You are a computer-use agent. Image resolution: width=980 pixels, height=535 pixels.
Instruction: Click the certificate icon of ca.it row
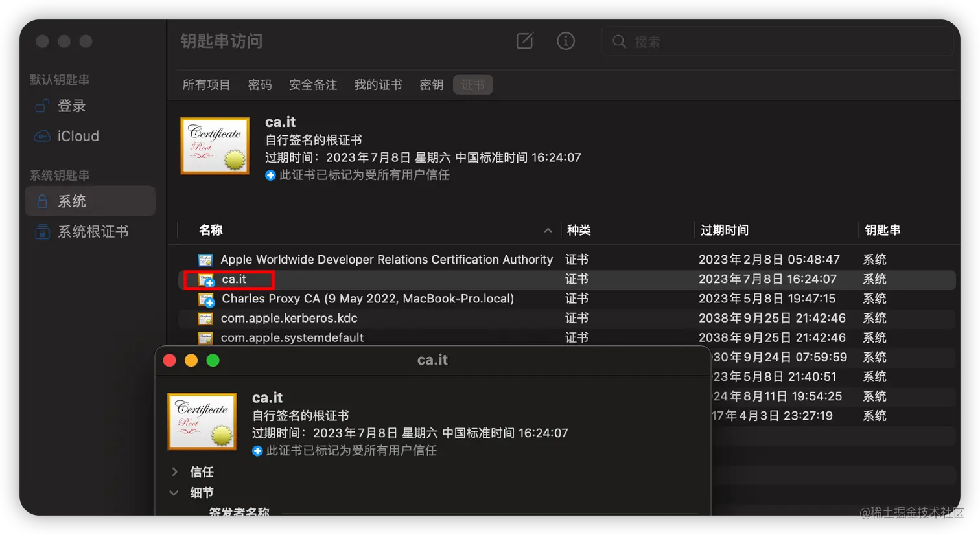(206, 280)
